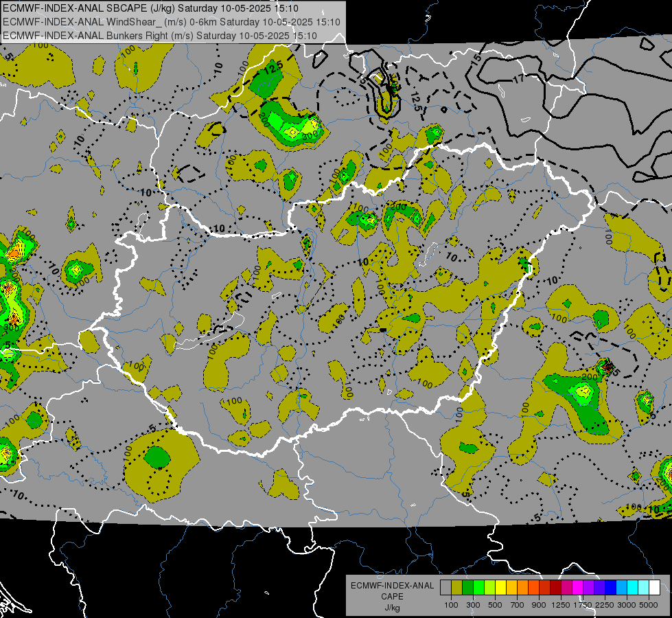Image resolution: width=672 pixels, height=618 pixels.
Task: Click the bright cyan legend swatch
Action: point(633,588)
